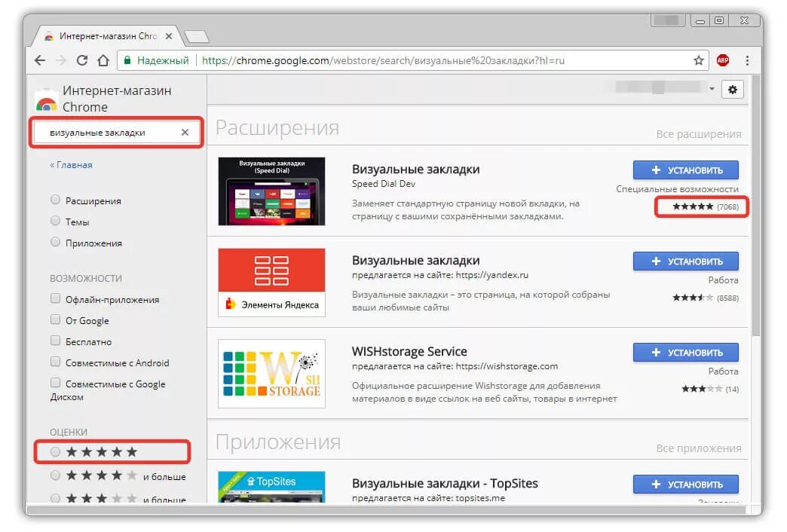
Task: Open the account dropdown arrow
Action: click(x=712, y=89)
